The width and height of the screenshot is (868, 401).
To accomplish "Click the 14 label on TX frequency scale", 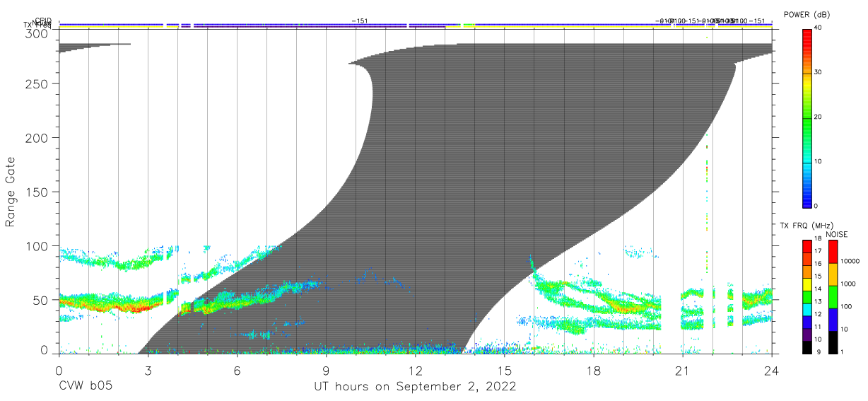I will (817, 289).
